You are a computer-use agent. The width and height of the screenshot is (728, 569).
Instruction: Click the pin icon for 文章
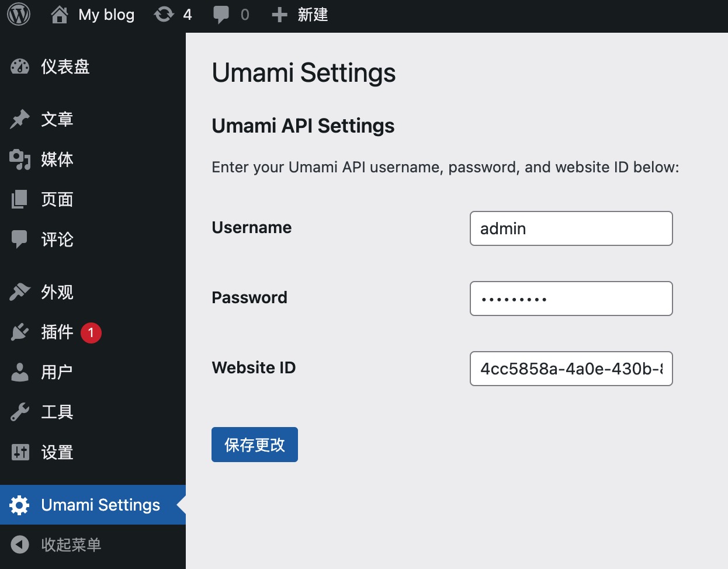[x=20, y=119]
